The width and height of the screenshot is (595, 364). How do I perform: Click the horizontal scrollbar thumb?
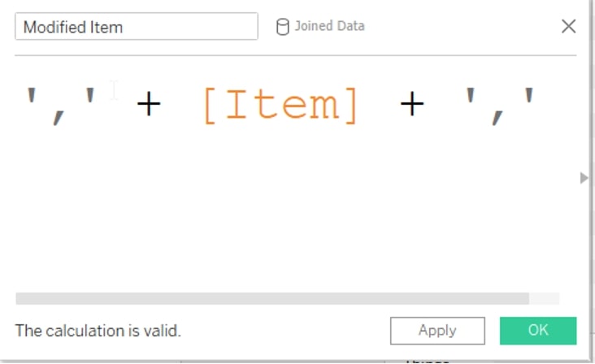coord(272,299)
